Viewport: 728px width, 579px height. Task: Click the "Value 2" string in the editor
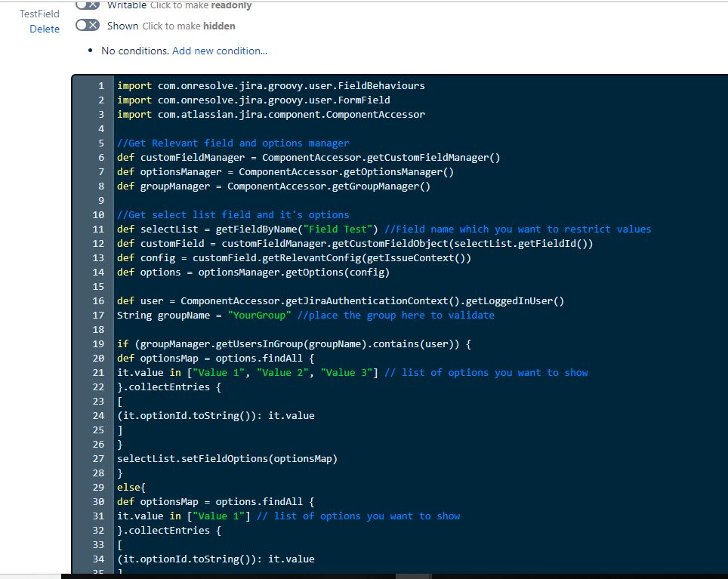282,373
